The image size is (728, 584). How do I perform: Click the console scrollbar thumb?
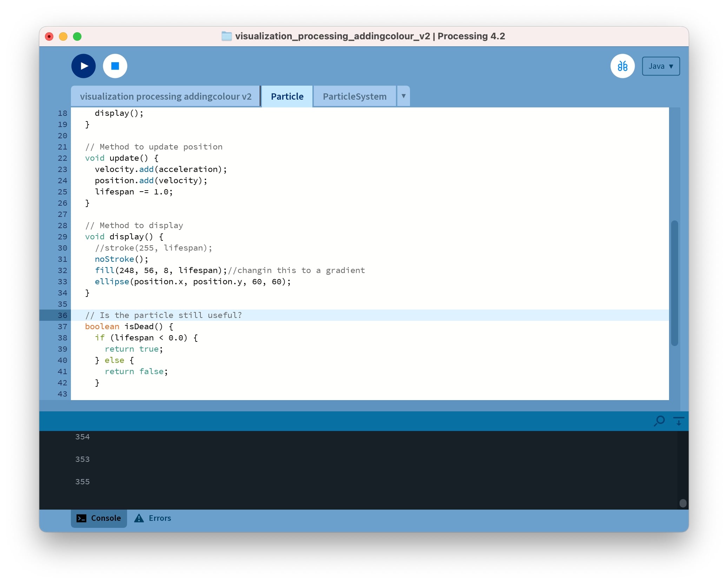click(683, 503)
